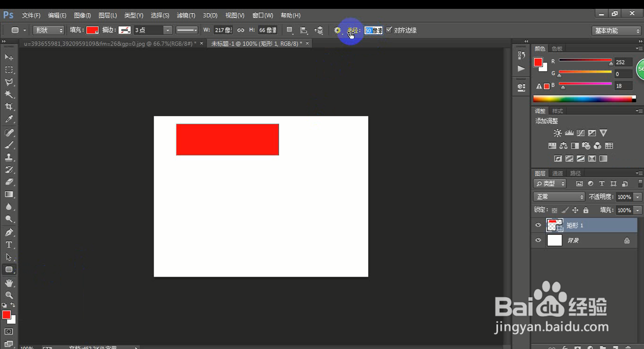The width and height of the screenshot is (644, 349).
Task: Select the Eyedropper tool
Action: 9,119
